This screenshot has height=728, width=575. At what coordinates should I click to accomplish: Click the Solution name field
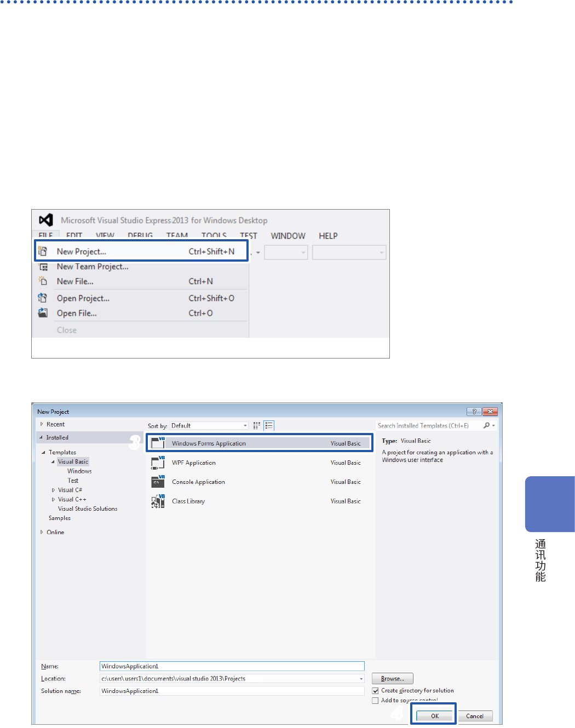(x=232, y=691)
